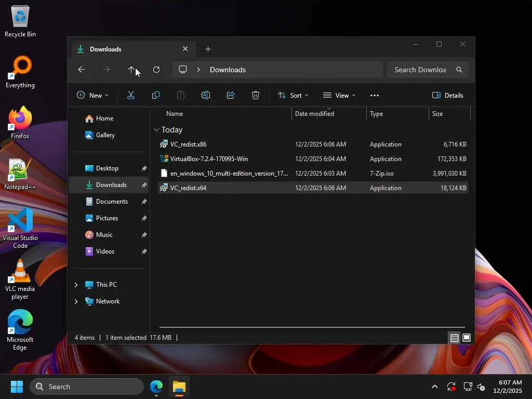Add a new tab in File Explorer
The width and height of the screenshot is (532, 399).
[x=208, y=49]
